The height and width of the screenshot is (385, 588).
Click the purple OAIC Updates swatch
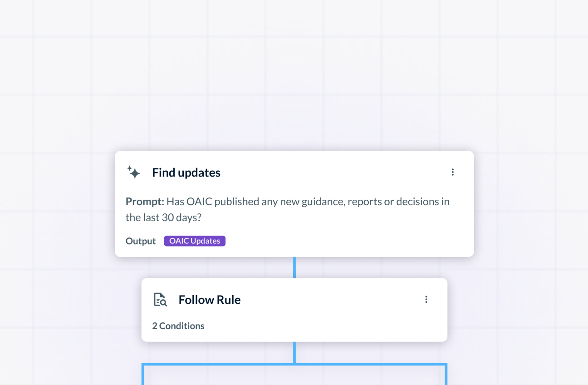pos(195,241)
